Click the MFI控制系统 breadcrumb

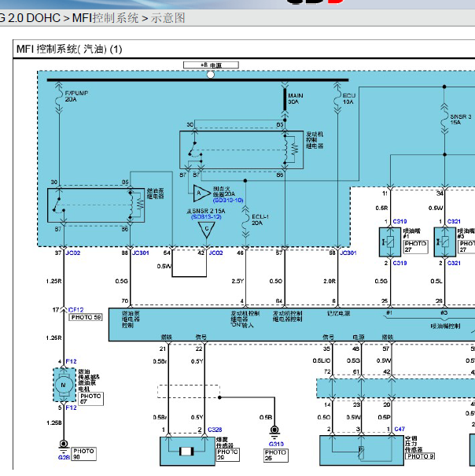coord(105,18)
